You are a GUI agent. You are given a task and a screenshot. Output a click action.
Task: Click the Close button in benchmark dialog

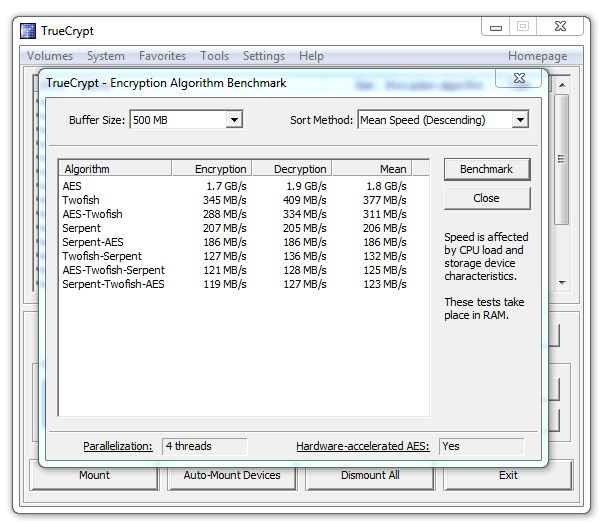tap(487, 198)
